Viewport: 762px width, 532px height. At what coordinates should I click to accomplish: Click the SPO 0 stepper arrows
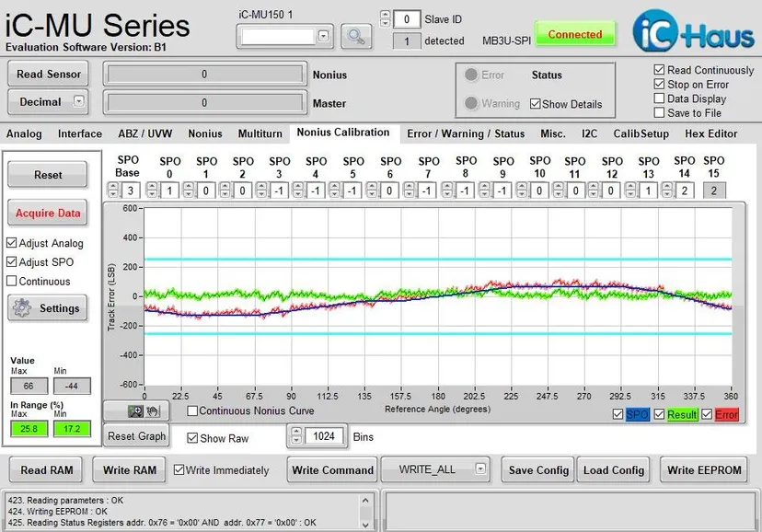tap(152, 190)
